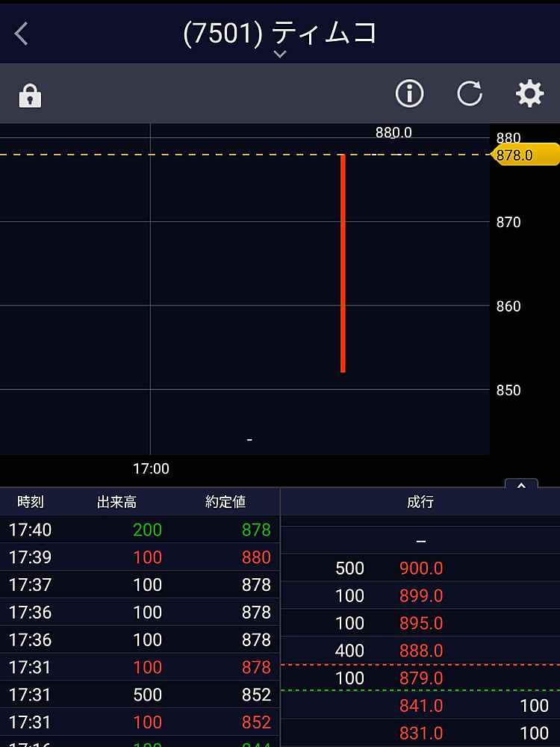
Task: Expand the stock selector chevron under the title
Action: [x=280, y=55]
